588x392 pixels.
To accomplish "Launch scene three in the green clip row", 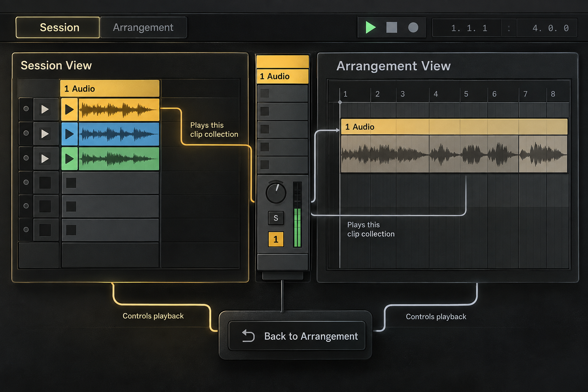I will [45, 158].
